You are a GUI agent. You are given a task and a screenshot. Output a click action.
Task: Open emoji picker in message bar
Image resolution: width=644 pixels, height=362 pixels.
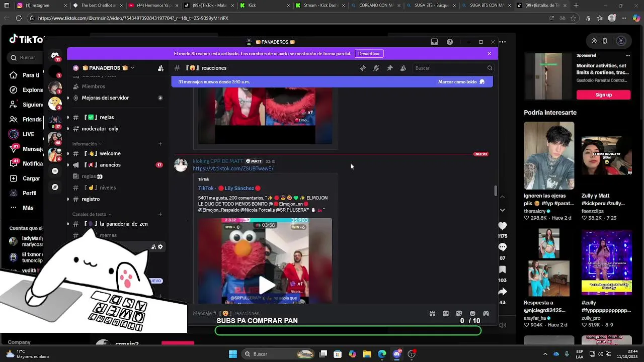[472, 313]
